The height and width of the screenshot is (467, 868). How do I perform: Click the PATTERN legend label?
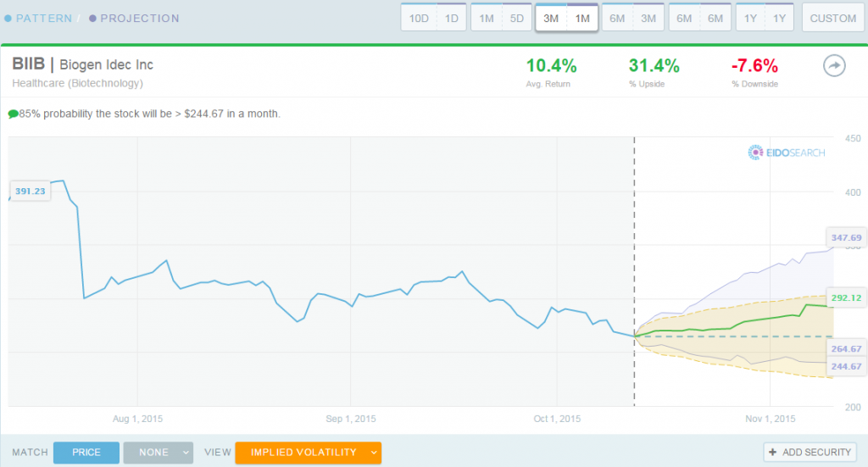coord(44,19)
